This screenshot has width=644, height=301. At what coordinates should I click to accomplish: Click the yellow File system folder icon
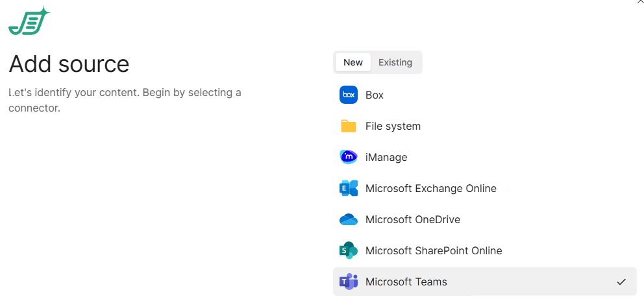click(349, 126)
